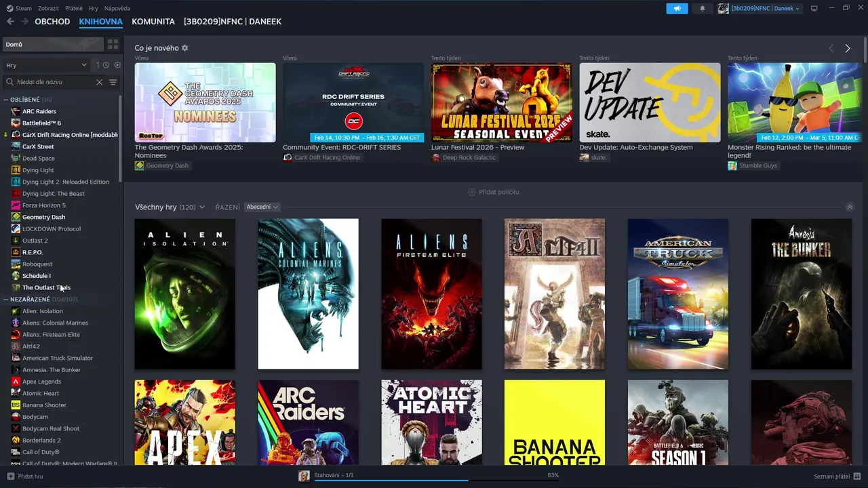Select Bodycam Real Shoot in sidebar
This screenshot has width=868, height=488.
51,428
